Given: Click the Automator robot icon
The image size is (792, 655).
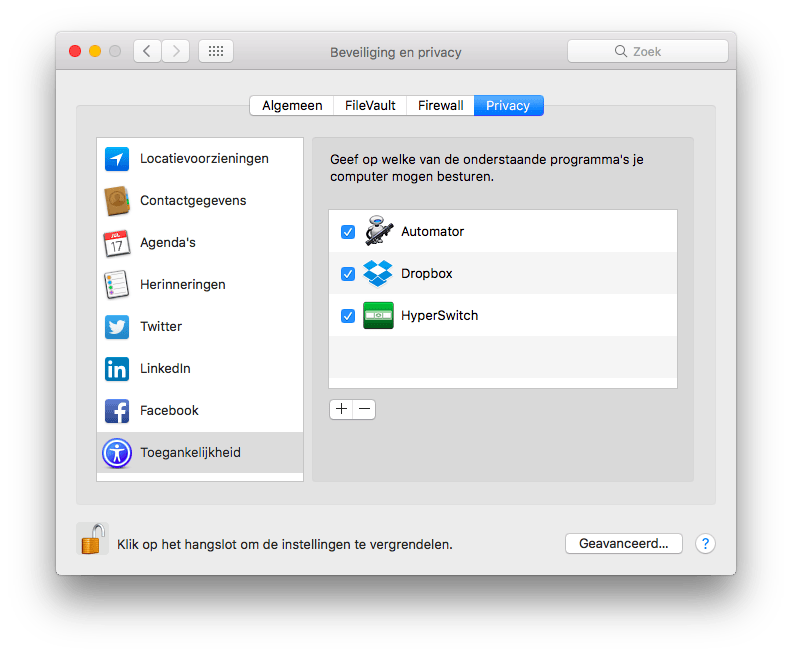Looking at the screenshot, I should click(x=379, y=231).
